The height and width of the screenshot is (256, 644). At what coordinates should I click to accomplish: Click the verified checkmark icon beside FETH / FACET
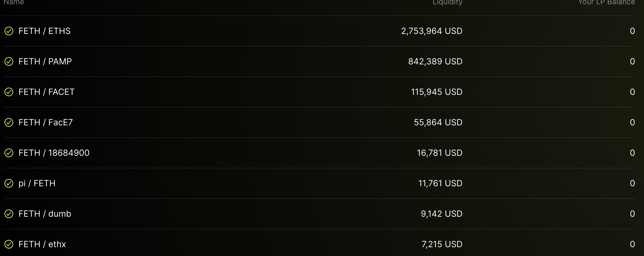click(9, 92)
